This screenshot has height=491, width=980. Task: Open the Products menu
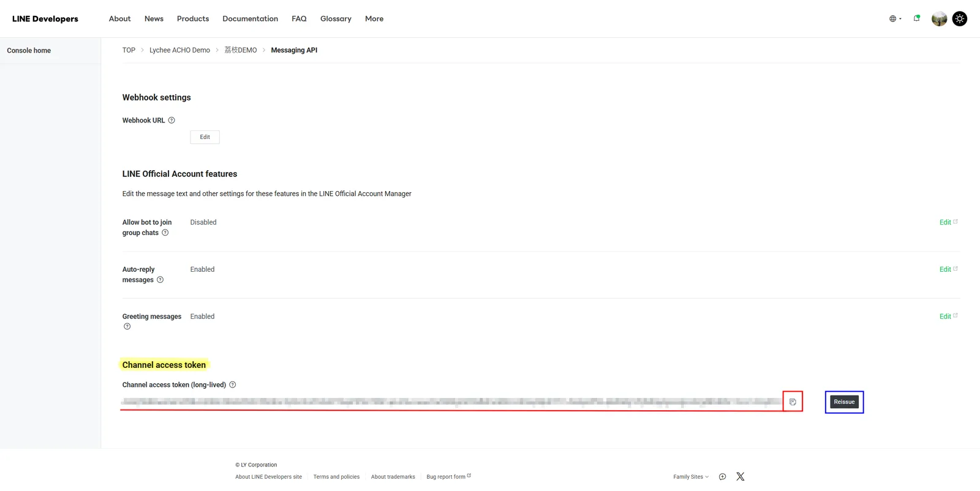193,19
